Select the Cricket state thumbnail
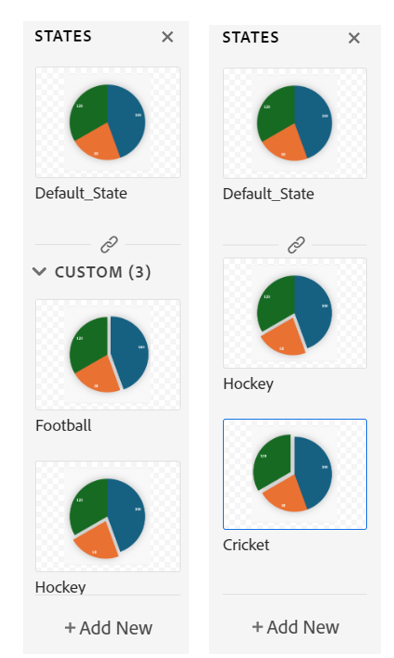The width and height of the screenshot is (394, 658). click(x=295, y=474)
